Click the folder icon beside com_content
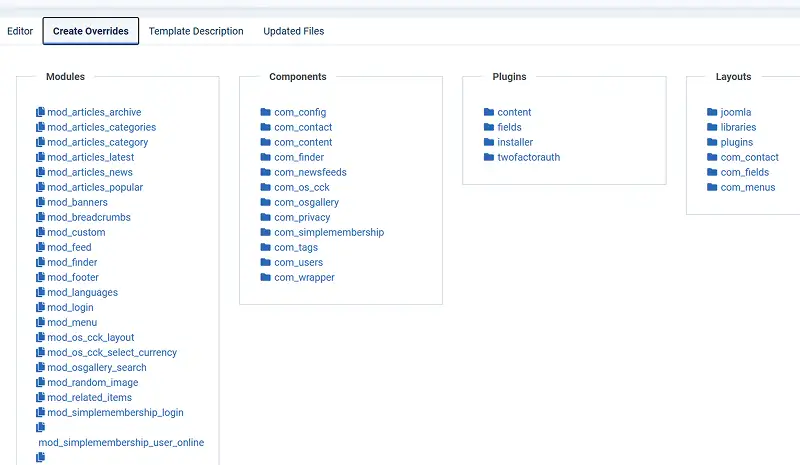Screen dimensions: 800x465 pyautogui.click(x=265, y=142)
